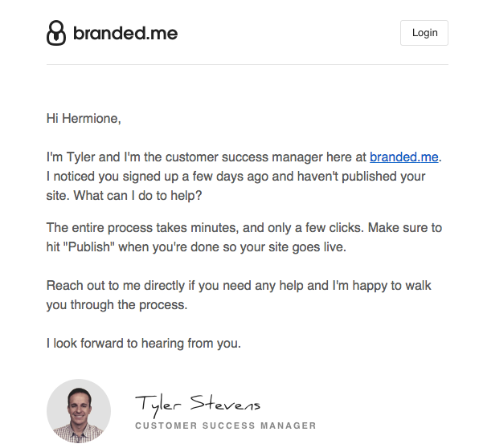This screenshot has width=479, height=448.
Task: Click "I look forward to hearing from you"
Action: [x=144, y=344]
